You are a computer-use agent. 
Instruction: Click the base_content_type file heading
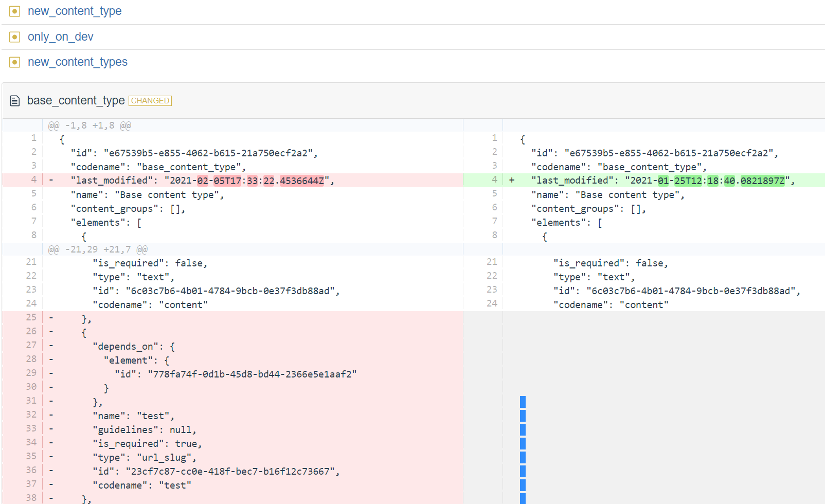click(x=76, y=101)
